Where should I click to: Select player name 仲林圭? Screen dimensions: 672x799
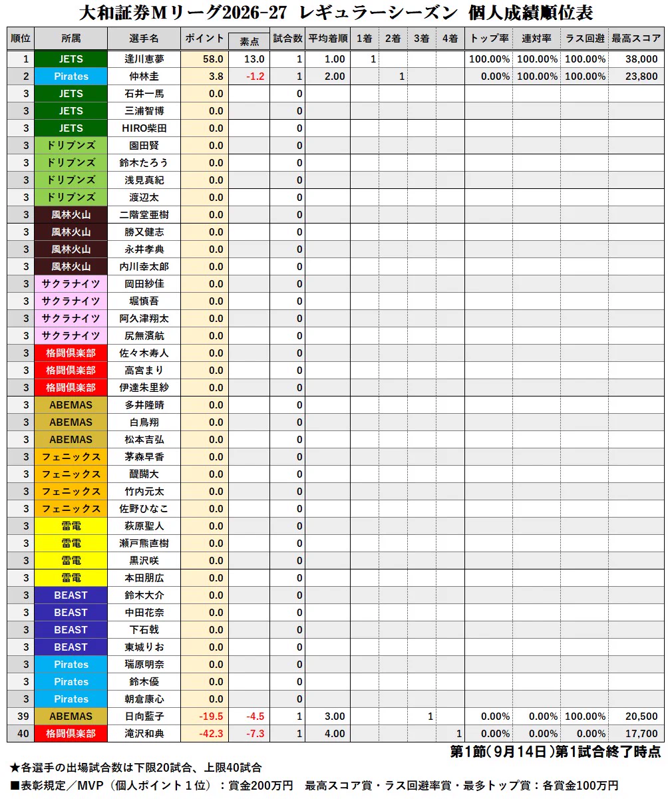click(144, 77)
